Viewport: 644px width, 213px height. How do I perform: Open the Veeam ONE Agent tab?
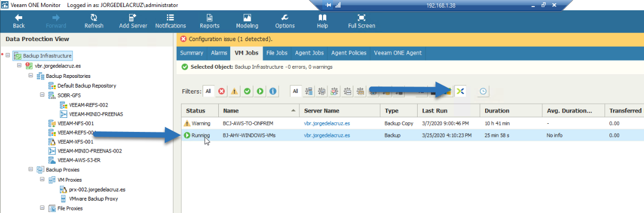click(398, 53)
